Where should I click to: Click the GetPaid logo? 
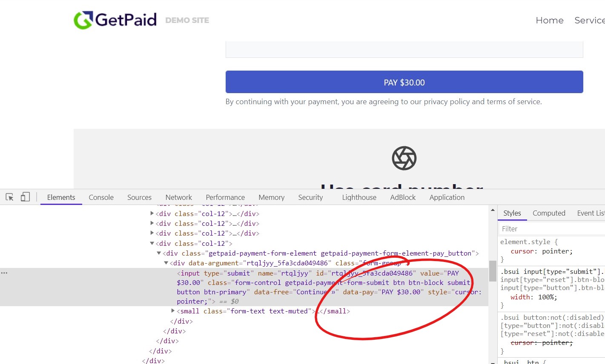point(115,20)
